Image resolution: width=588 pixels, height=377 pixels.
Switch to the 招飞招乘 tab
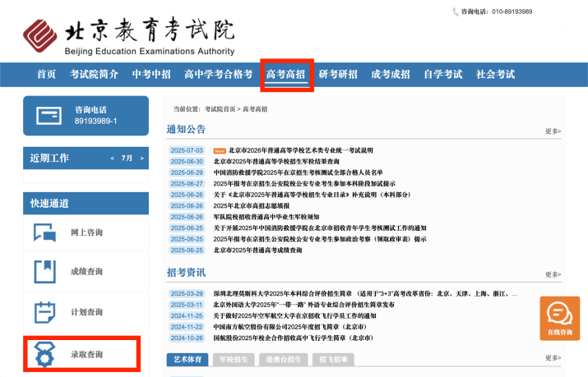(x=333, y=360)
